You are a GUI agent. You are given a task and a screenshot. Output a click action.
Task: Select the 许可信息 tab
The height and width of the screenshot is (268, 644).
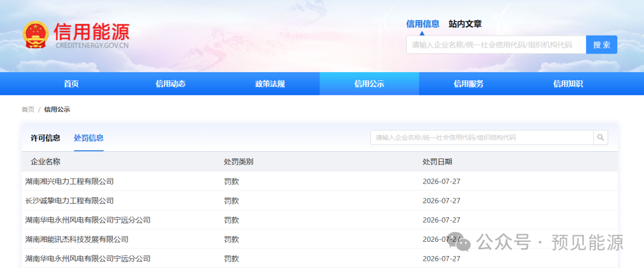[45, 138]
